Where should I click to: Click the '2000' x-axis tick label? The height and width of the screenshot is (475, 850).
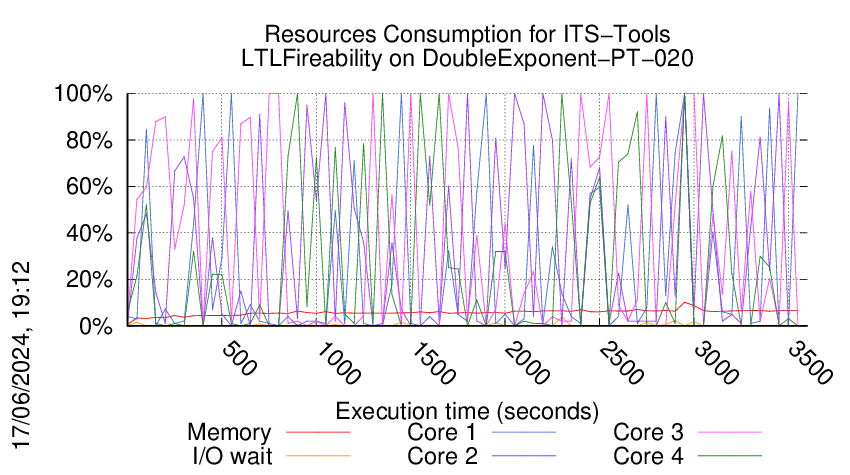527,363
